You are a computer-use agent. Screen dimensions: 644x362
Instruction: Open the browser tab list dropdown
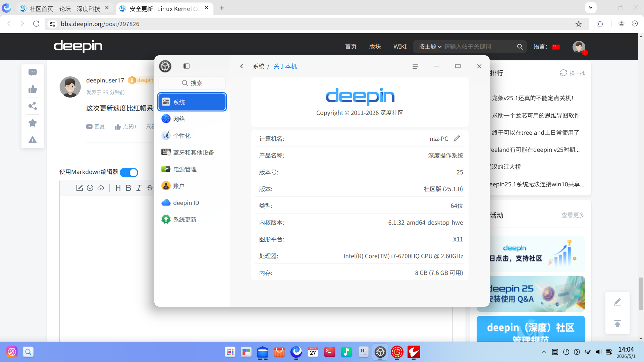(x=591, y=7)
